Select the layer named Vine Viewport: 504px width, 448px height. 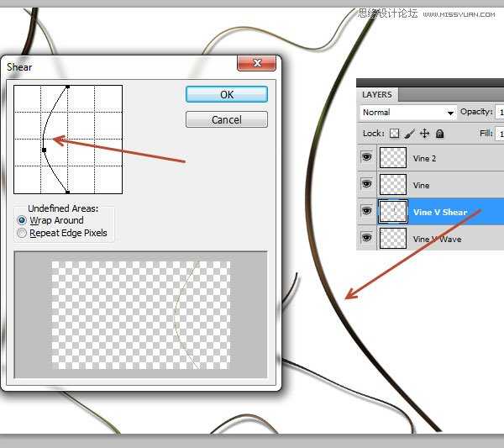(421, 186)
